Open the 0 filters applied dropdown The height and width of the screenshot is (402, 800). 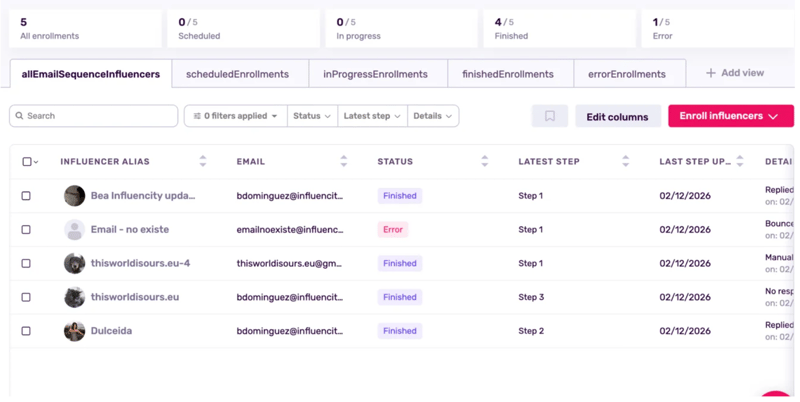[236, 116]
